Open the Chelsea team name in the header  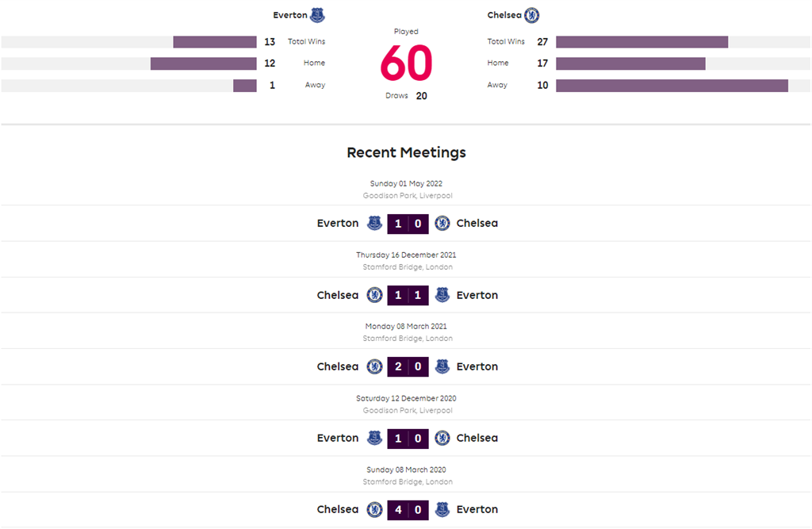pyautogui.click(x=504, y=15)
